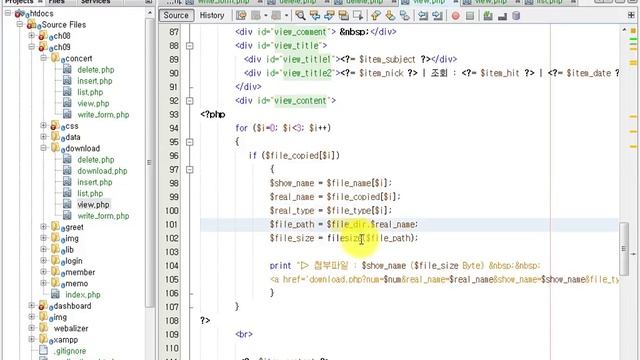The width and height of the screenshot is (640, 360).
Task: Collapse the concert folder
Action: click(43, 58)
